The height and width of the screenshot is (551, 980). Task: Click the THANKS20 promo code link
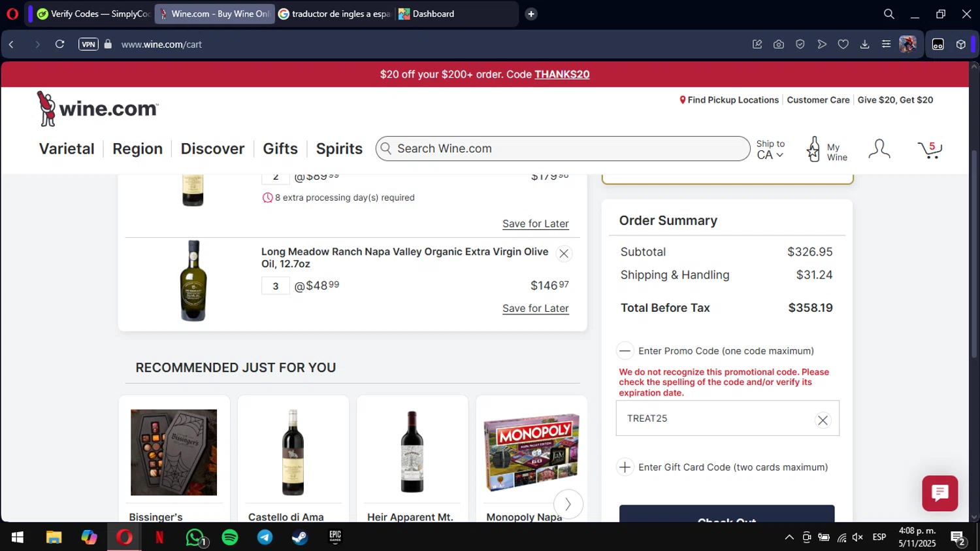pyautogui.click(x=562, y=75)
